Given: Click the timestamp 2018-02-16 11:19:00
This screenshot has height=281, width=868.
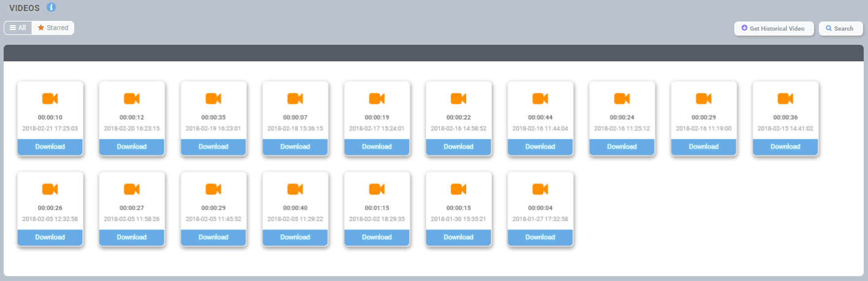Looking at the screenshot, I should 704,129.
